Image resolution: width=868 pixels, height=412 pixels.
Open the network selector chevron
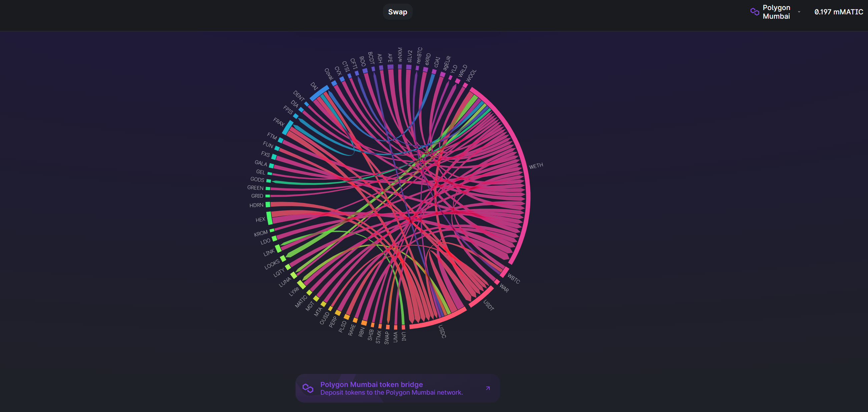pos(799,12)
